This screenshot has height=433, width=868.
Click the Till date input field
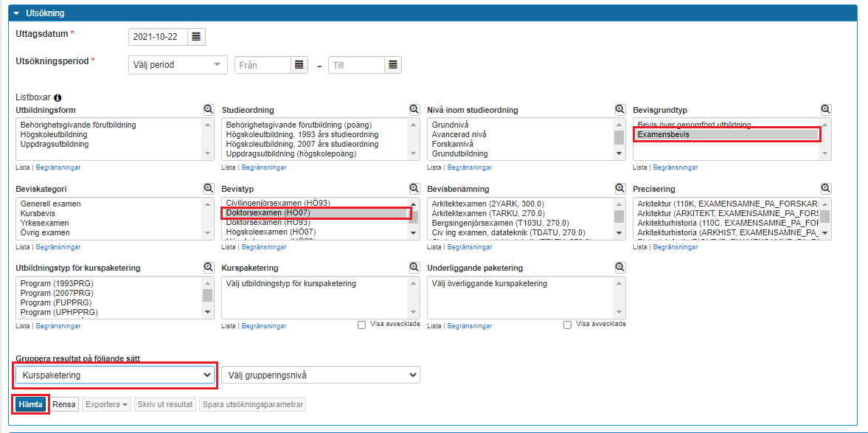(356, 65)
